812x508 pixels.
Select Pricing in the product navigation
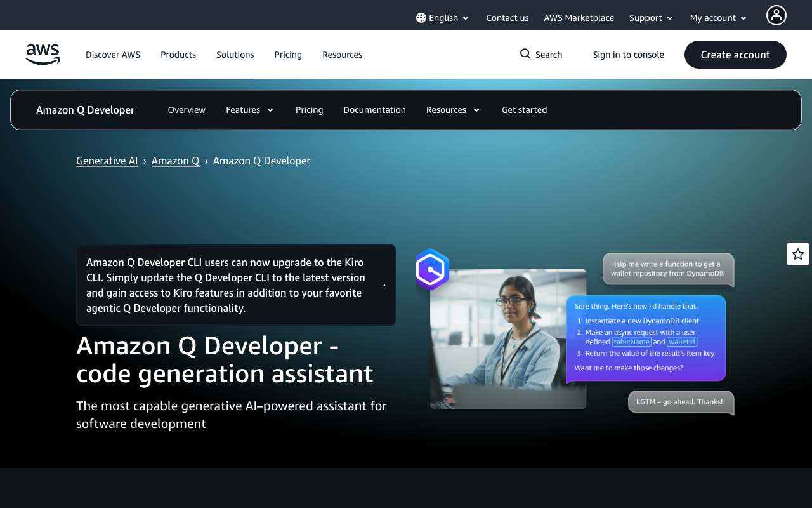pos(309,110)
